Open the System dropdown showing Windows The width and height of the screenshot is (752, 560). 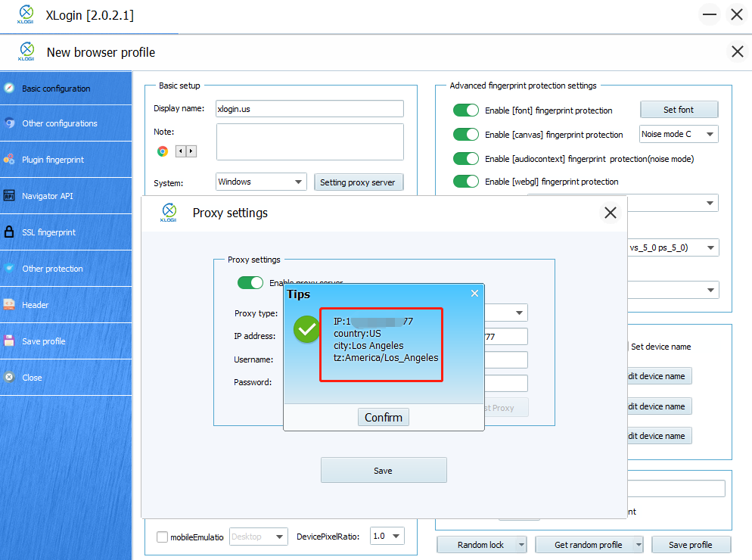click(261, 182)
